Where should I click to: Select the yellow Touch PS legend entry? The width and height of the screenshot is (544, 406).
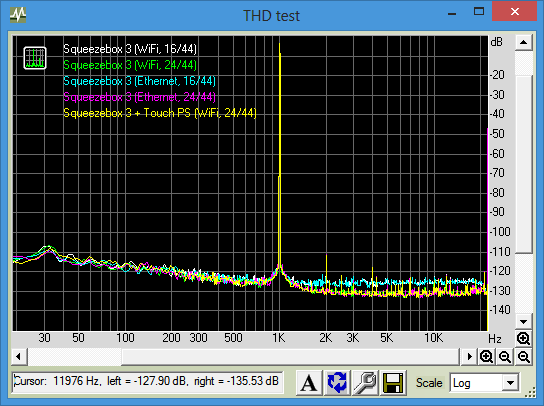tap(160, 113)
